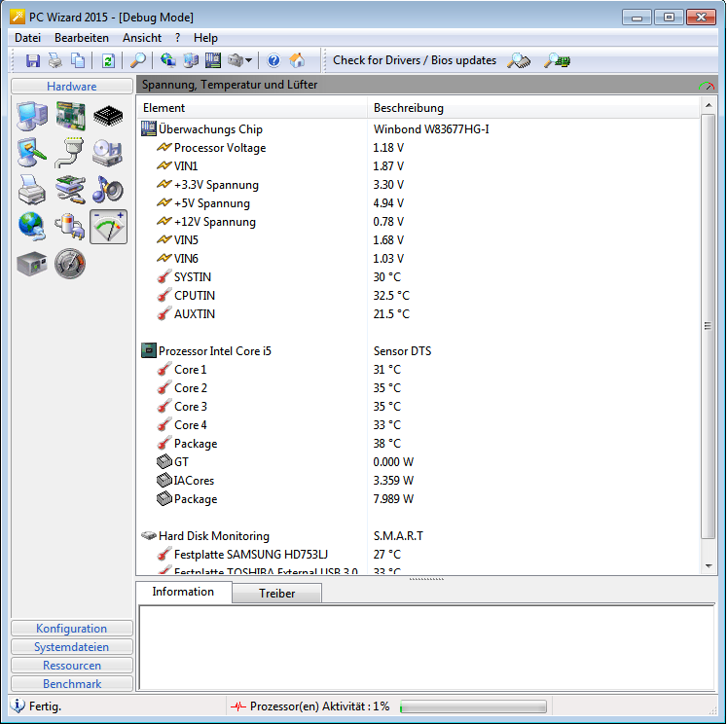728x724 pixels.
Task: Click the Beschreibung column header
Action: click(x=533, y=108)
